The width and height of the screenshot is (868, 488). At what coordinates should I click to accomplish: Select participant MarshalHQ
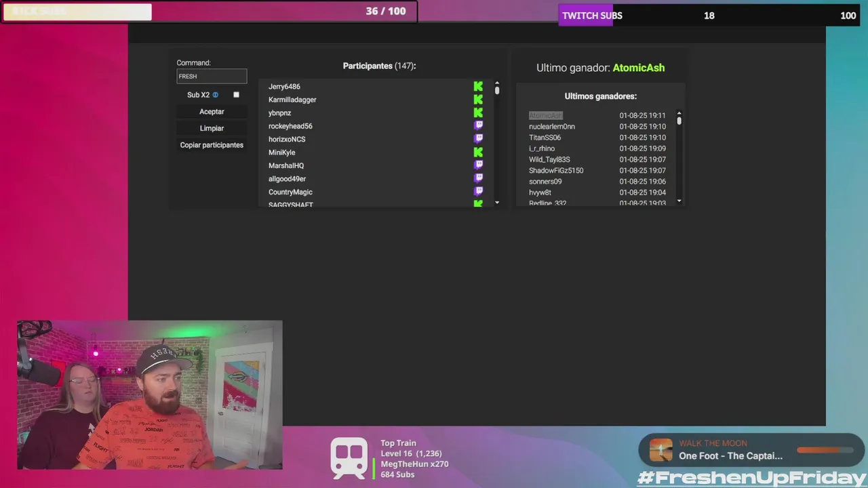click(x=286, y=165)
